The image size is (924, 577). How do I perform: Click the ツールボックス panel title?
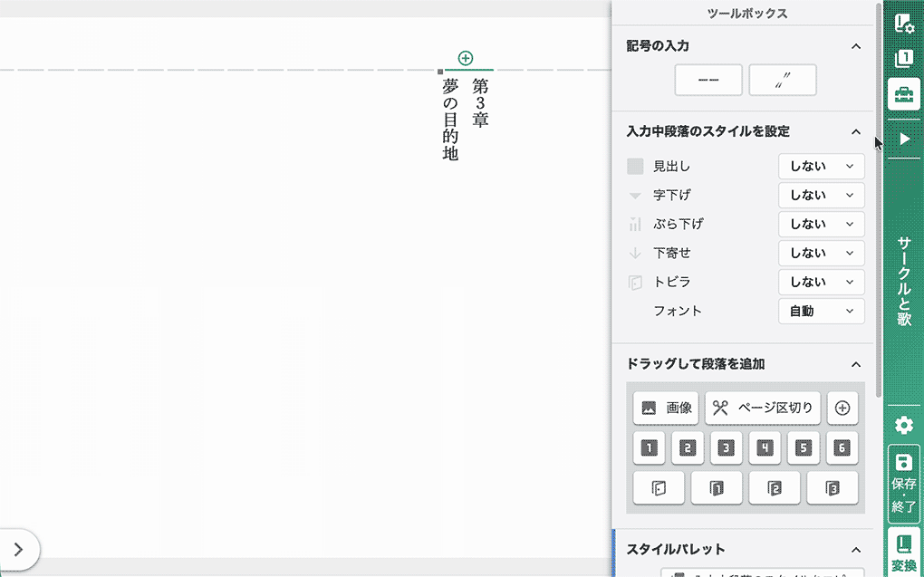tap(747, 14)
